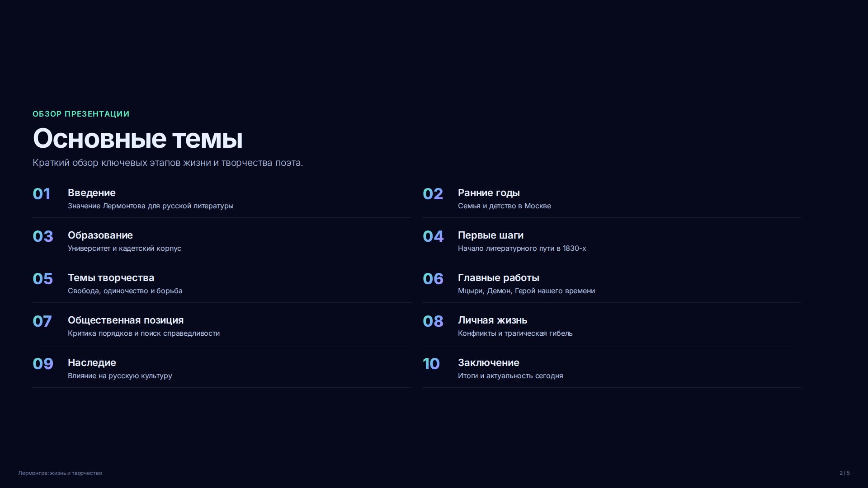This screenshot has height=488, width=868.
Task: Click the number 10 marker
Action: click(431, 364)
